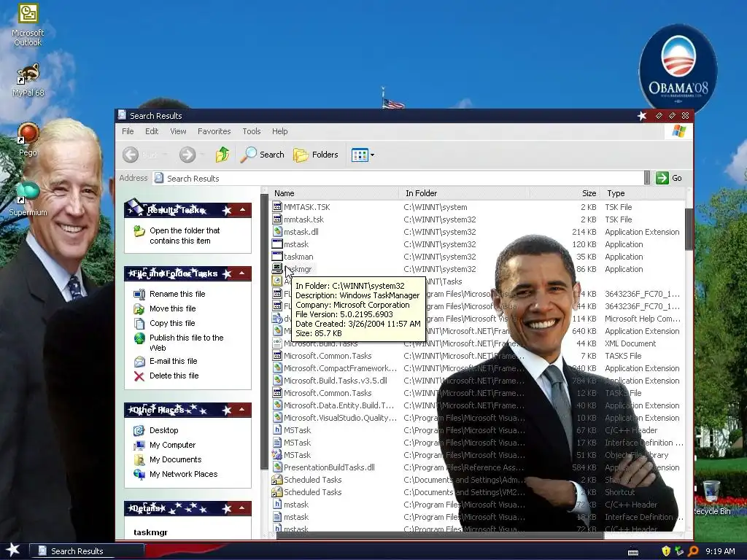The width and height of the screenshot is (747, 560).
Task: Open My Documents in Other Places
Action: 175,459
